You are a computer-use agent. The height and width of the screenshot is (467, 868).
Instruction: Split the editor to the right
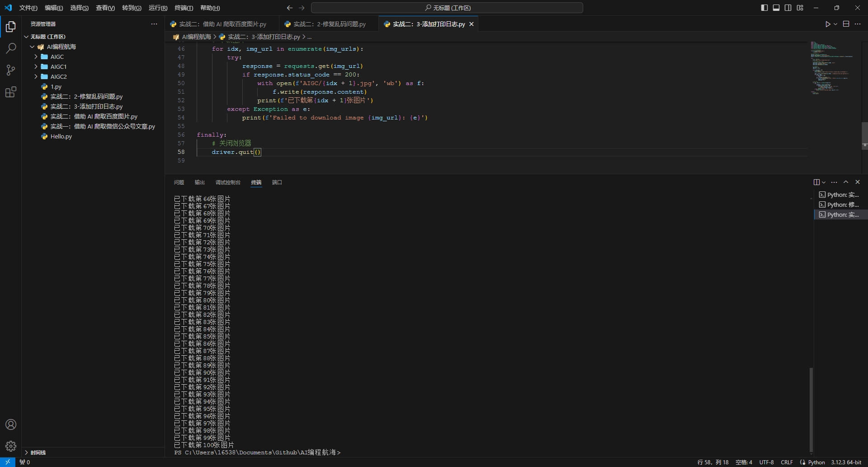click(846, 24)
